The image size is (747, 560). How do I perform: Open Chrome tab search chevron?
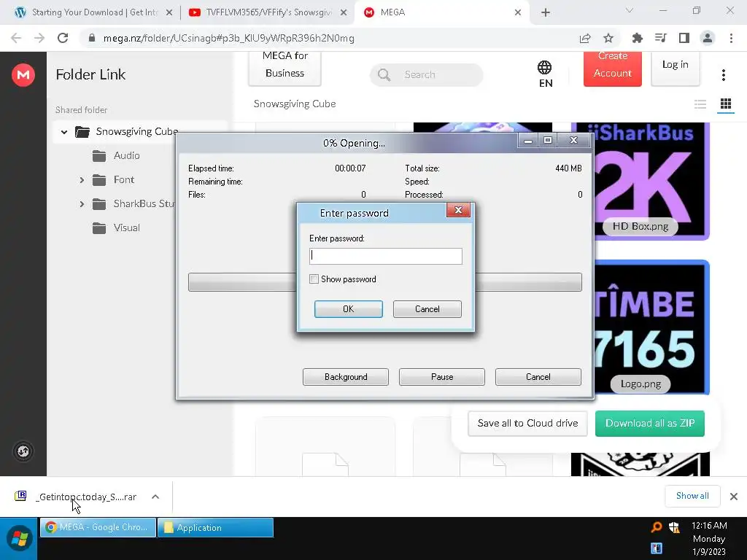(x=630, y=10)
